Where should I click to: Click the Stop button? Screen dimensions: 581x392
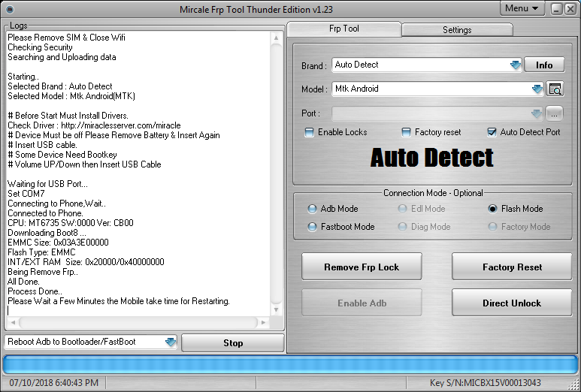[x=233, y=343]
